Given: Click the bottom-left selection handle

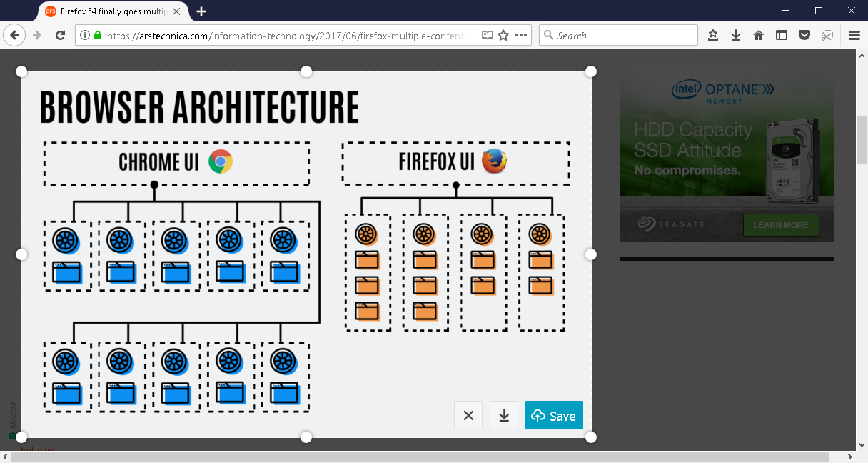Looking at the screenshot, I should 21,437.
